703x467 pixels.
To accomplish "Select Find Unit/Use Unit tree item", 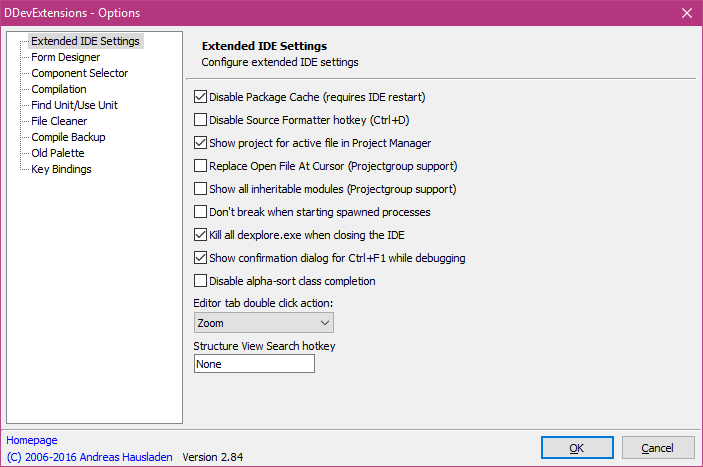I will pyautogui.click(x=74, y=105).
